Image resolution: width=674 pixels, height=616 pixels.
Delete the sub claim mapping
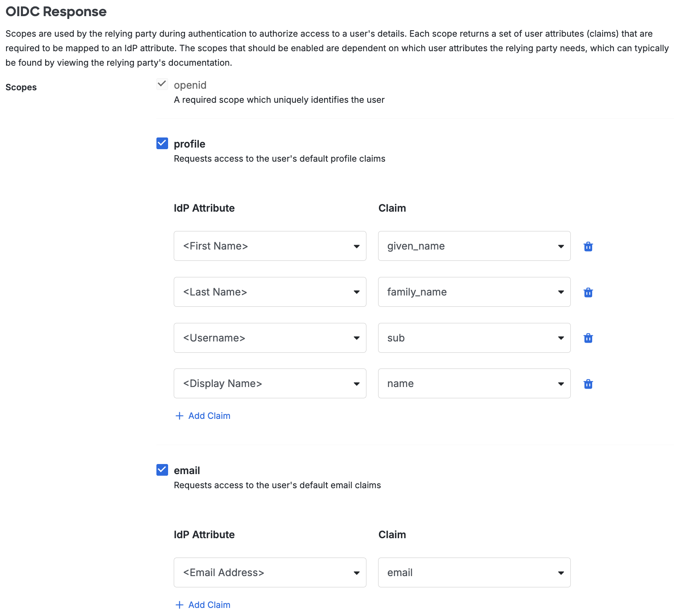pos(588,338)
